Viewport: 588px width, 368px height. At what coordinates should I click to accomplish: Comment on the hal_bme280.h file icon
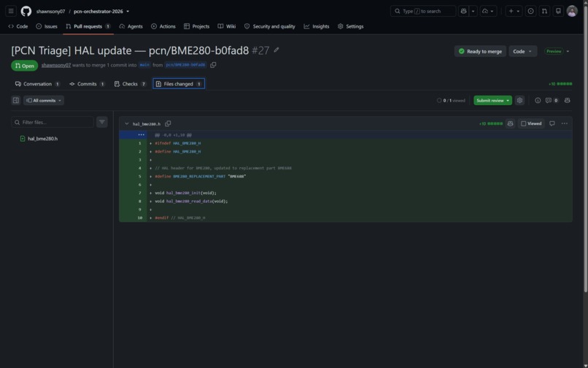click(x=552, y=123)
